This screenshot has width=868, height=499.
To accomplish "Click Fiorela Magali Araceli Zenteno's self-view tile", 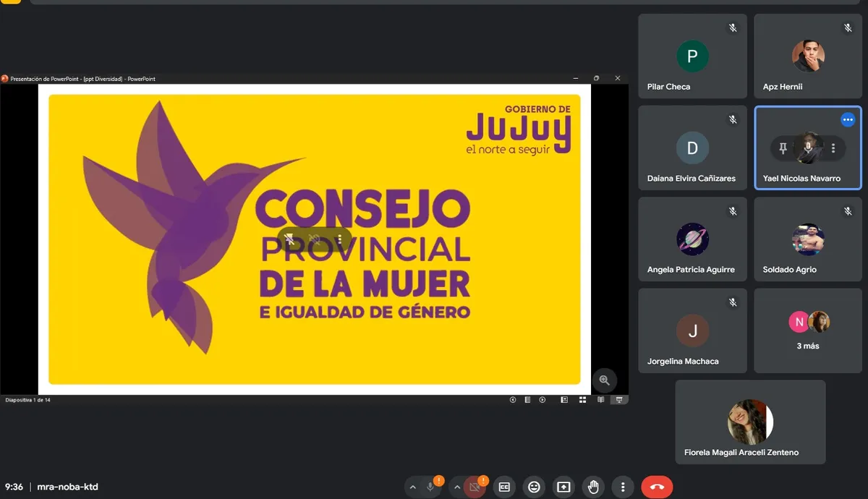I will [x=750, y=422].
